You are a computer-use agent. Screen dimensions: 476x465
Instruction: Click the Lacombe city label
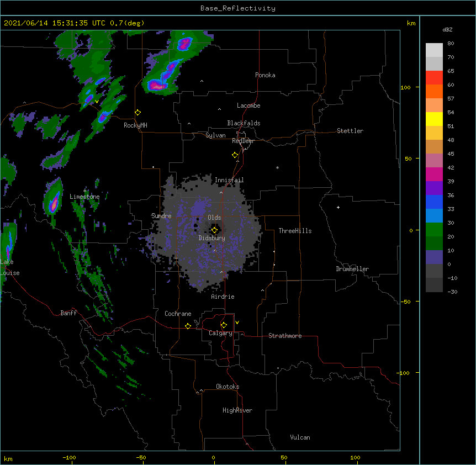[248, 105]
